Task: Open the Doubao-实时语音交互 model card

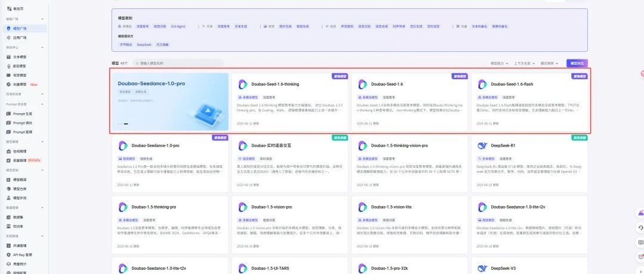Action: coord(291,164)
